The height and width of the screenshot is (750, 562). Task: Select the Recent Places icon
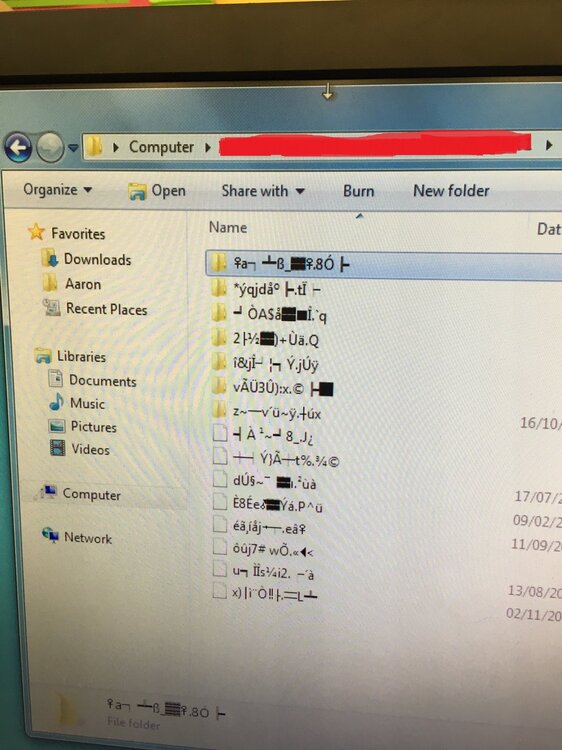point(52,308)
